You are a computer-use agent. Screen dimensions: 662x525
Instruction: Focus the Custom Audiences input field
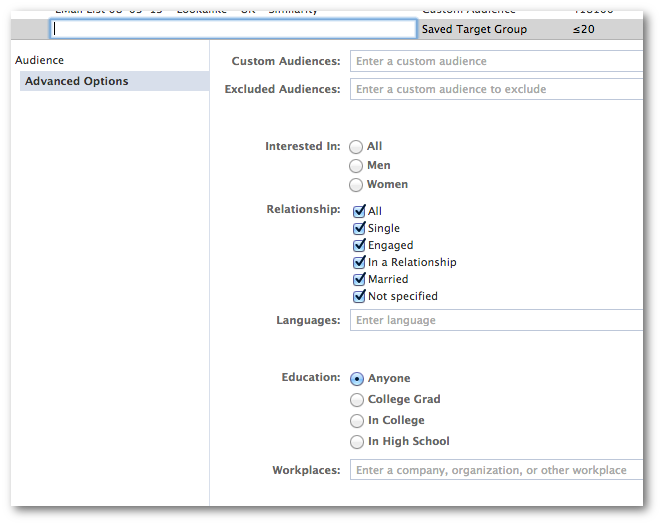pyautogui.click(x=496, y=61)
